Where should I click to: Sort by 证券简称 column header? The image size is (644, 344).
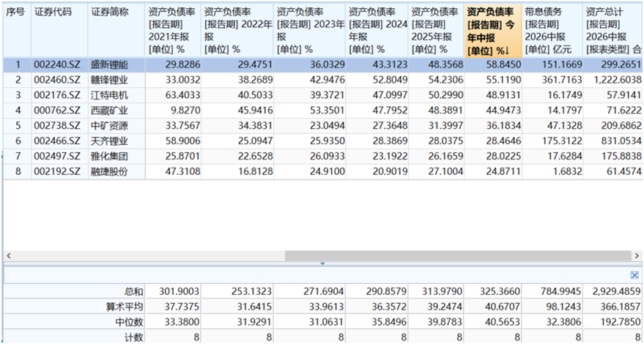116,31
